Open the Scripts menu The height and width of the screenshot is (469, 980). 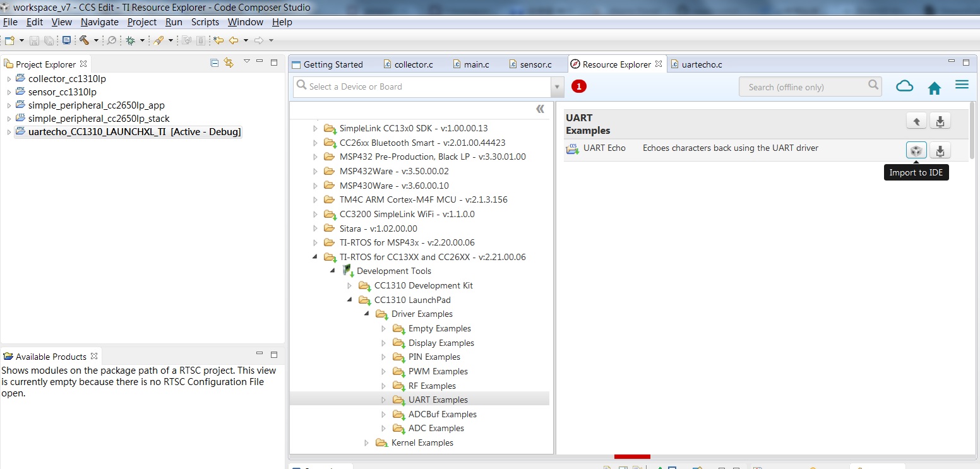(x=205, y=22)
